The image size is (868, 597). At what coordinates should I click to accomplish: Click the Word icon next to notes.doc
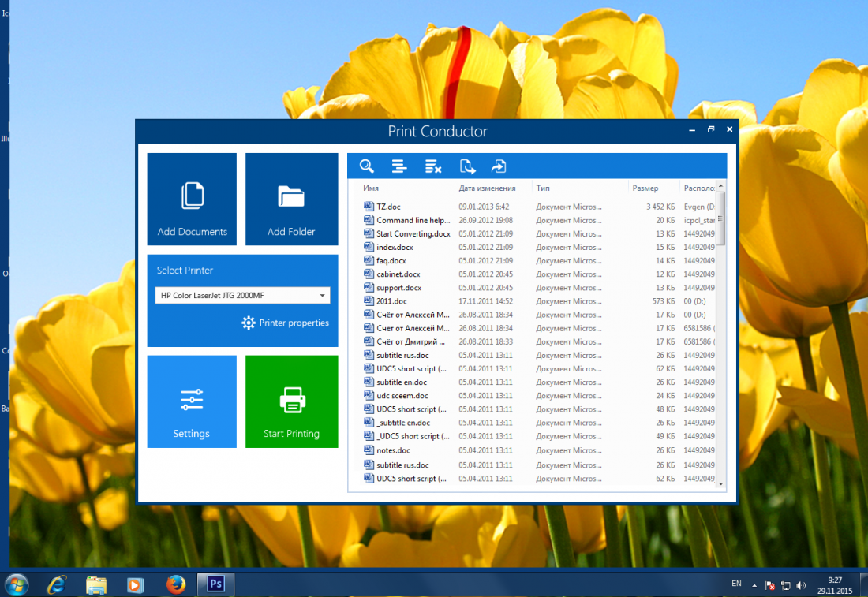click(369, 450)
